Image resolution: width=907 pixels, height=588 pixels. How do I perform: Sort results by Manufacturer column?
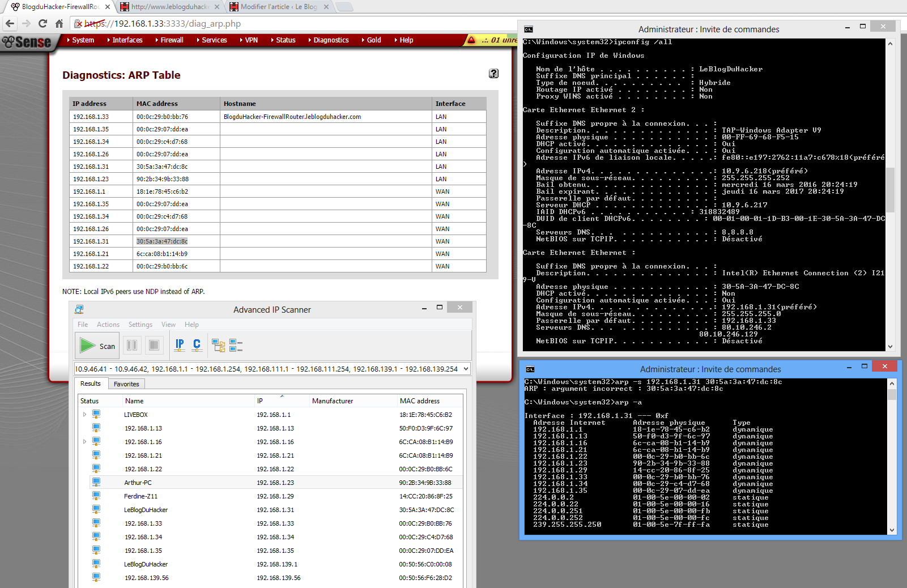tap(352, 400)
